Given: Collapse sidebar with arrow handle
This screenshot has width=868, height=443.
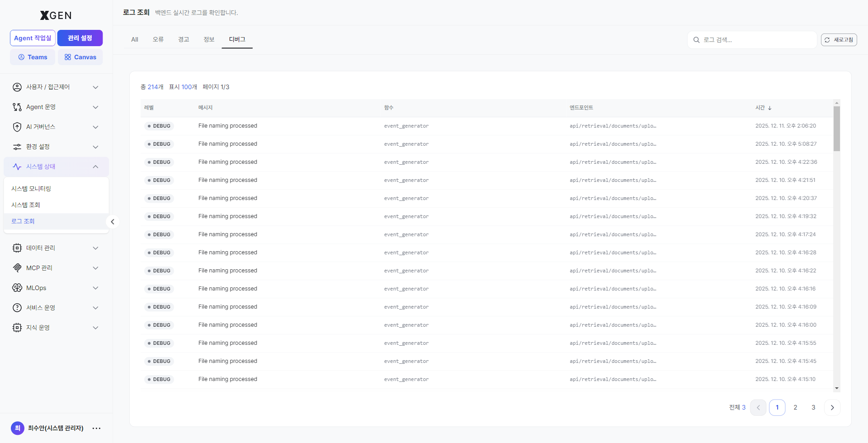Looking at the screenshot, I should coord(113,222).
